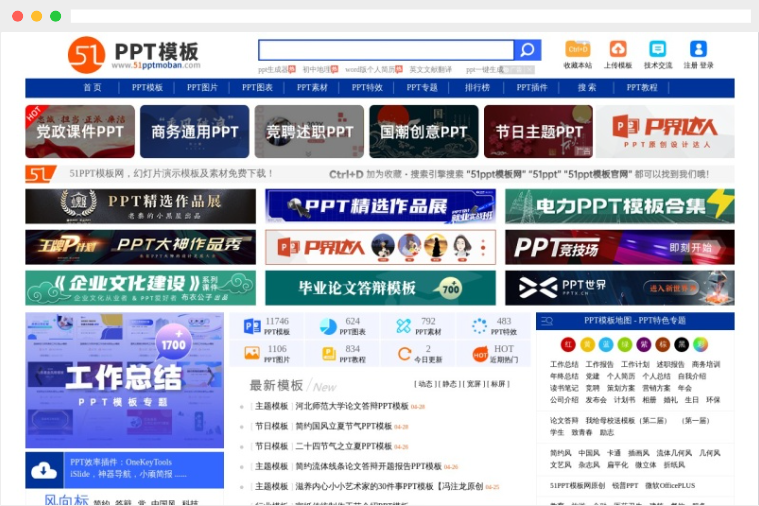Open the 国潮创意PPT category card

[424, 131]
